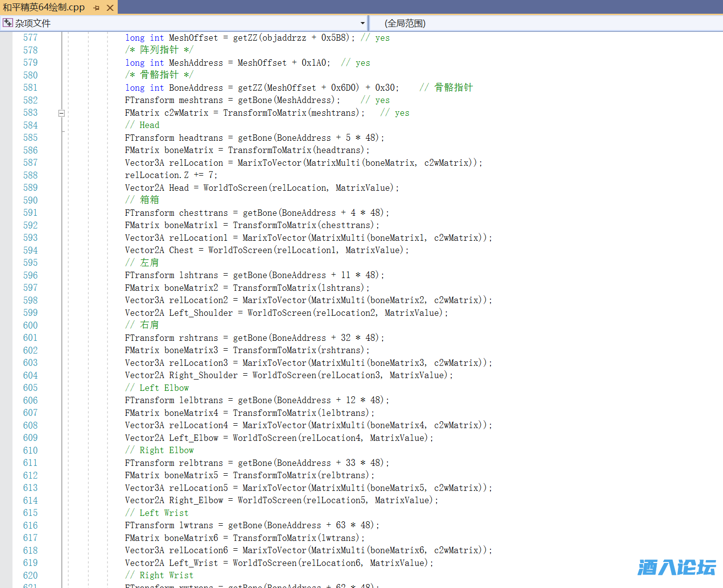723x588 pixels.
Task: Click line number 600
Action: click(x=30, y=325)
